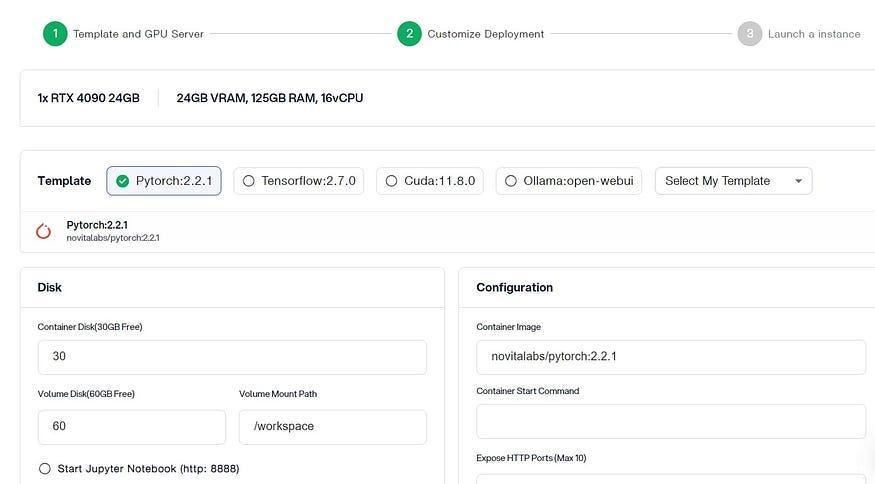
Task: Click the step 1 green circle icon
Action: (x=55, y=33)
